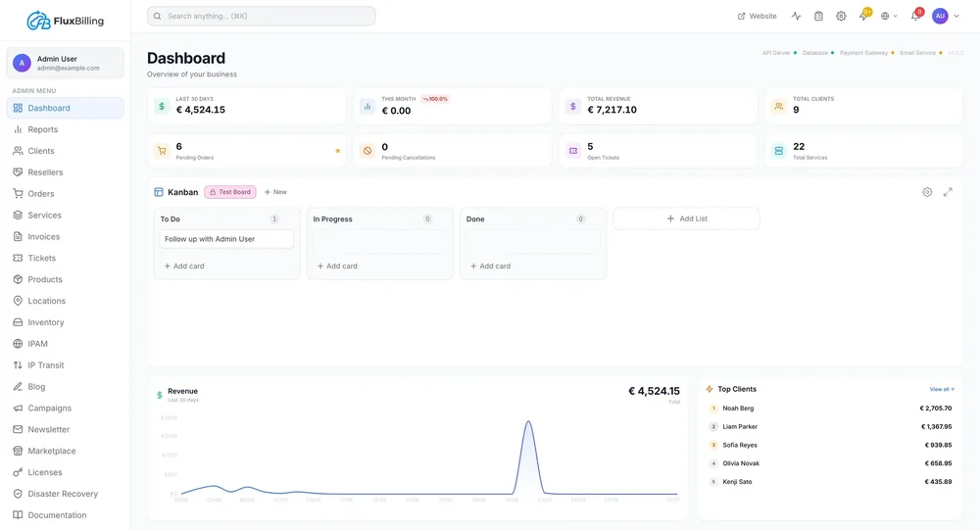The height and width of the screenshot is (530, 980).
Task: Open the This Month revenue card
Action: point(452,106)
